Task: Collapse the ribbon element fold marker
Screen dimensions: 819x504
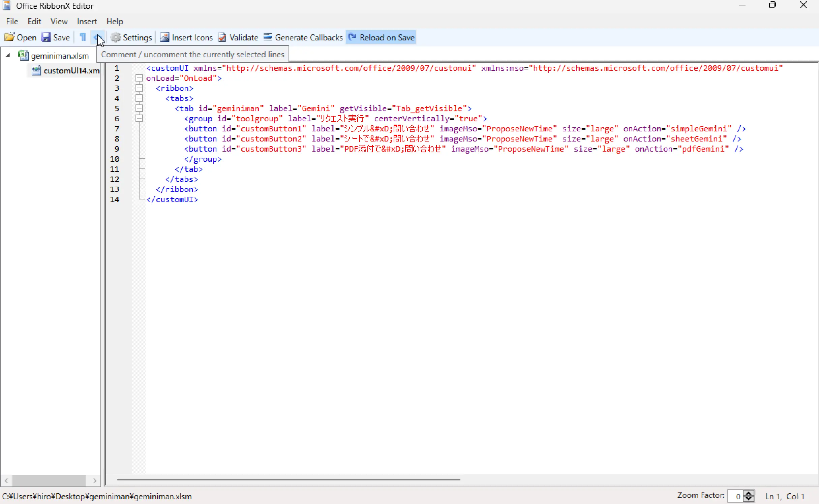Action: coord(139,88)
